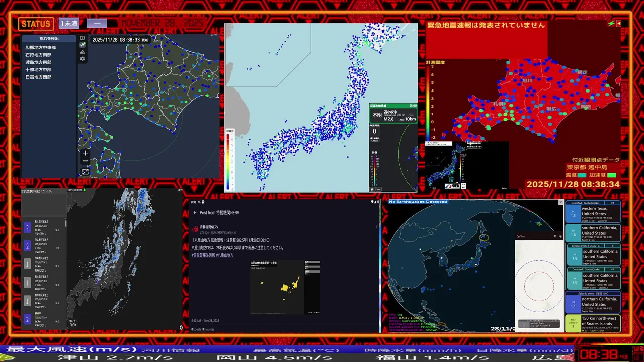This screenshot has height=362, width=644.
Task: Click the seismic intensity color scale on Japan map
Action: tap(229, 160)
